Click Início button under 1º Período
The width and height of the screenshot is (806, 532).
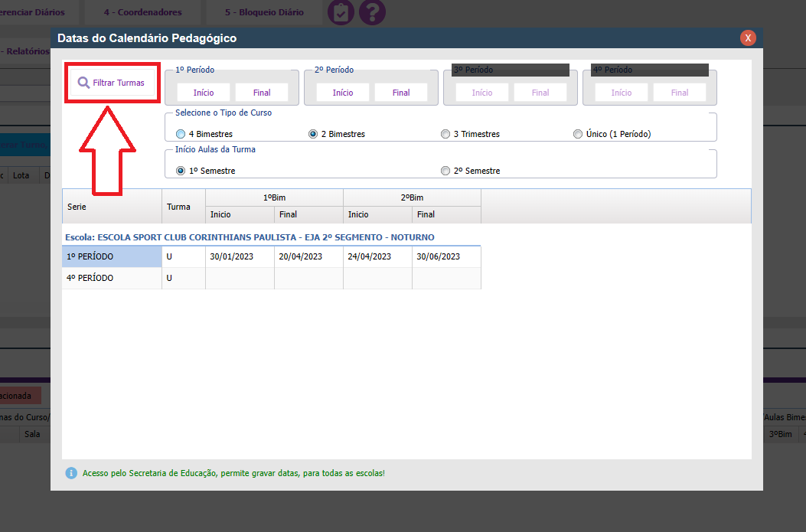click(x=204, y=93)
